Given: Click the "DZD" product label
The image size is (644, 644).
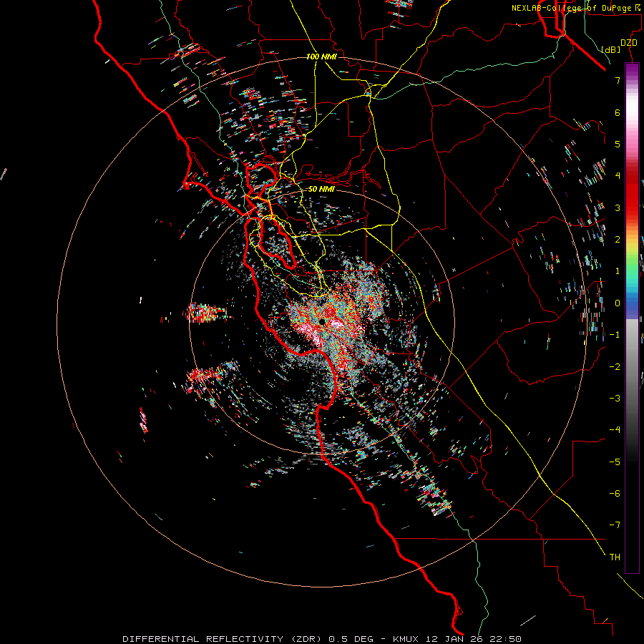Looking at the screenshot, I should click(x=628, y=43).
